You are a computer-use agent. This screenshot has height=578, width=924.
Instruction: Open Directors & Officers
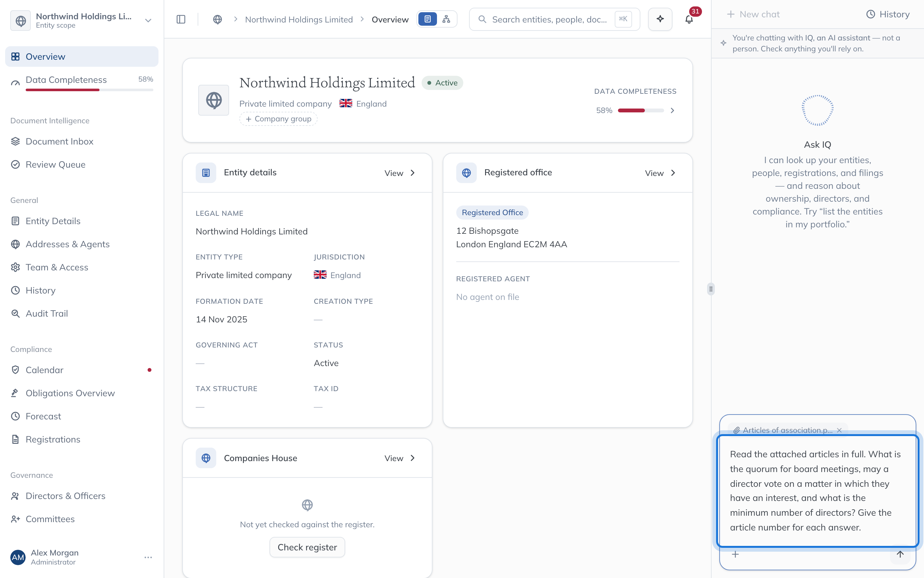pyautogui.click(x=82, y=496)
